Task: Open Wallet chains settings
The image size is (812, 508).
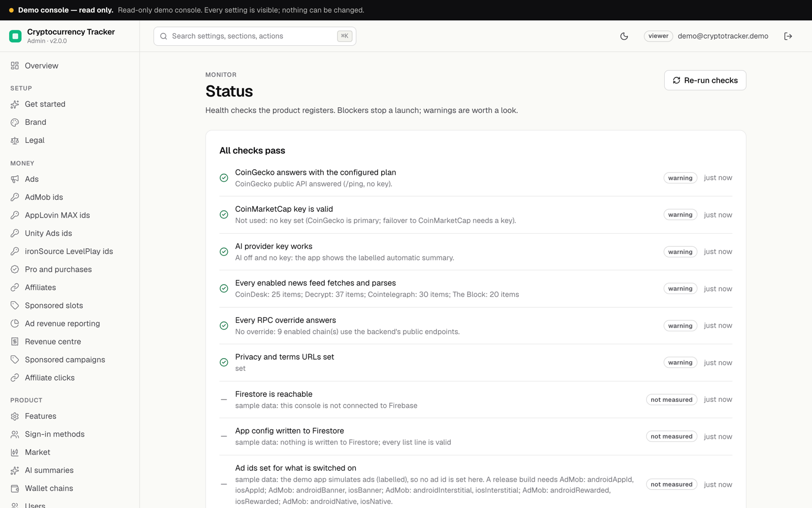Action: 70,488
